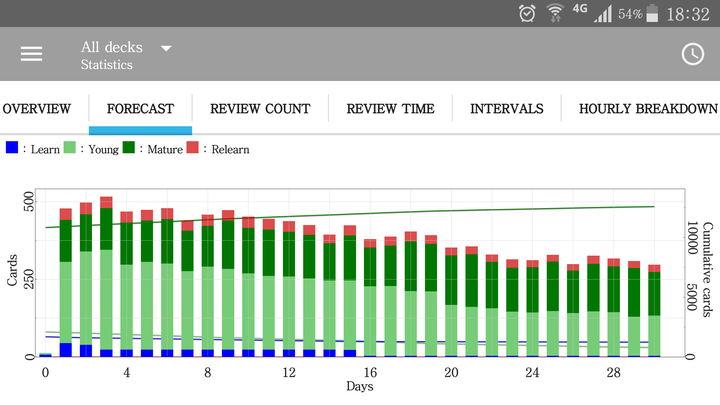This screenshot has height=405, width=720.
Task: Tap the tallest forecast bar at day 3
Action: [x=106, y=276]
